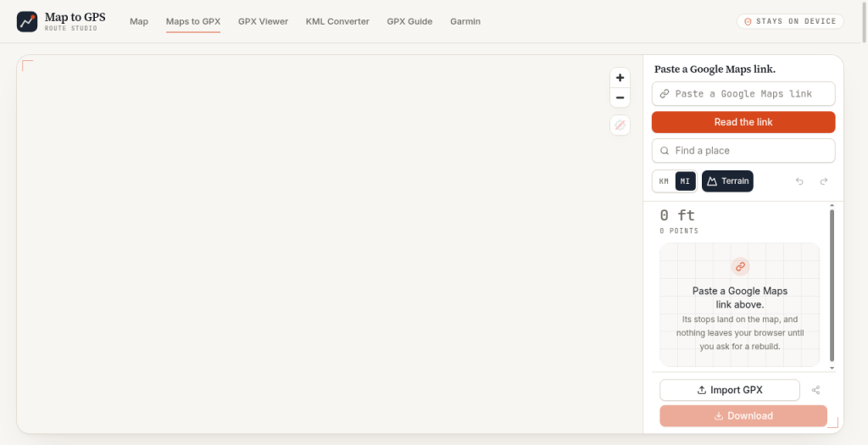Switch units to MI

click(685, 181)
